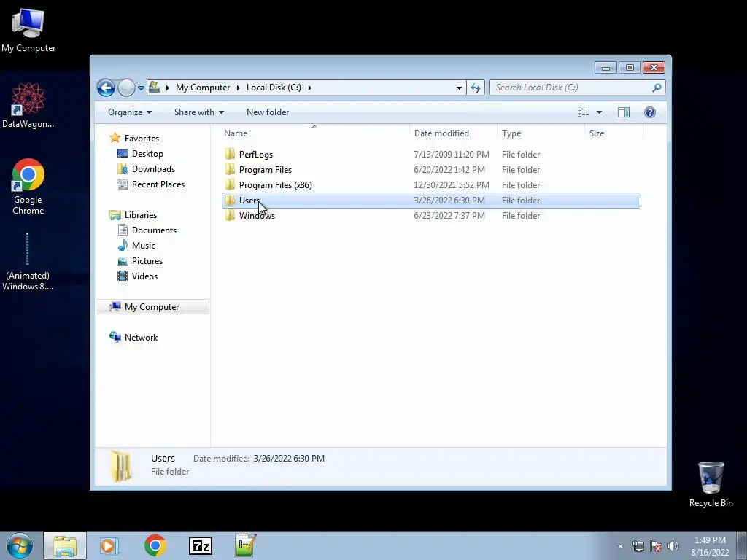Select the PerfLogs folder
Image resolution: width=747 pixels, height=560 pixels.
[256, 155]
